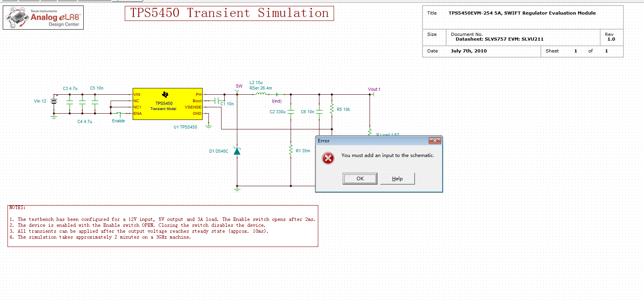
Task: Click the VIN pin label on the chip
Action: point(137,94)
